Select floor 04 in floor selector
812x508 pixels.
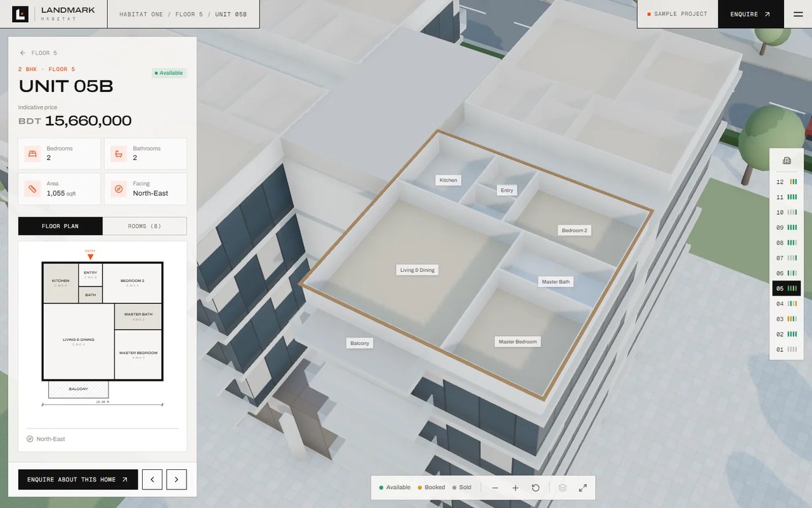pyautogui.click(x=787, y=304)
